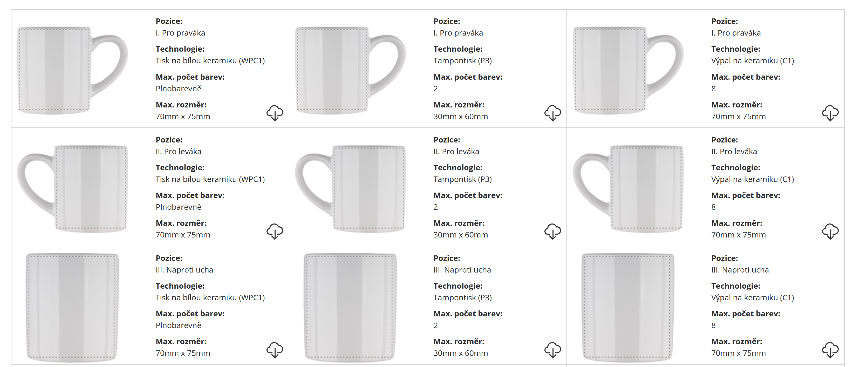868x367 pixels.
Task: Open the Naproti ucha WPC1 mug image
Action: click(x=72, y=307)
